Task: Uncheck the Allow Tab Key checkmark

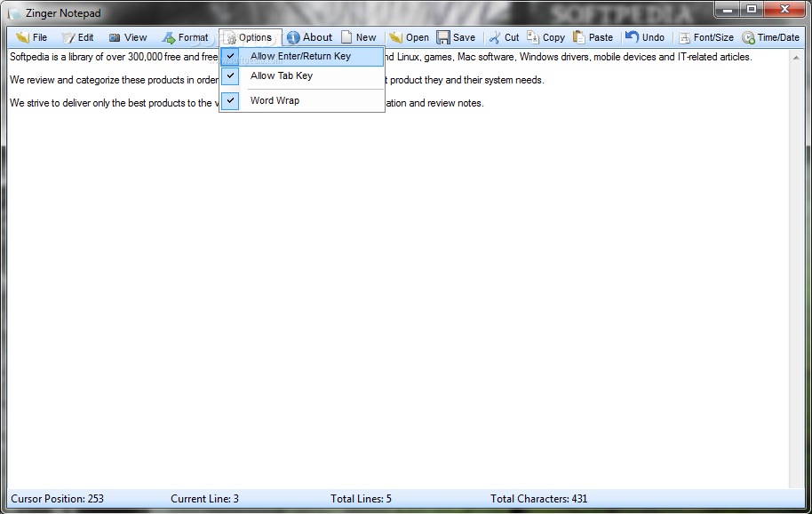Action: 230,75
